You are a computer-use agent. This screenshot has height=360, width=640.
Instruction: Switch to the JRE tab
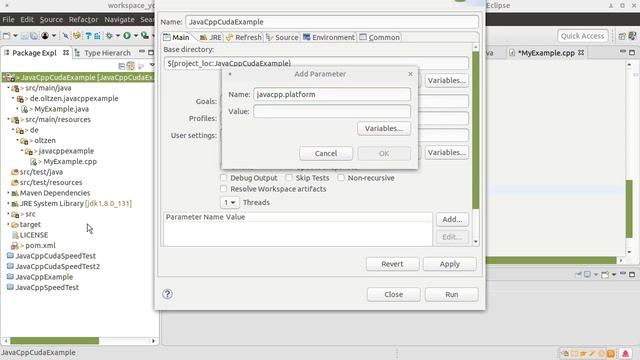pos(211,37)
